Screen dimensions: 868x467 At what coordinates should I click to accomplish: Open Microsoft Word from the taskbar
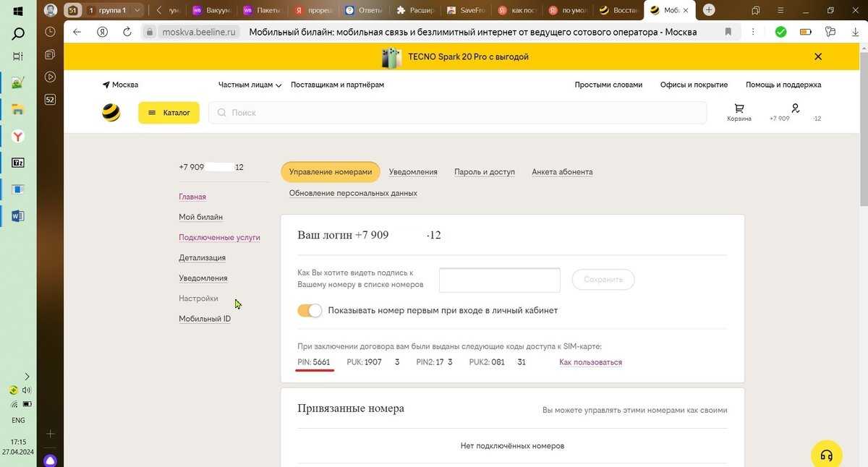pos(17,215)
